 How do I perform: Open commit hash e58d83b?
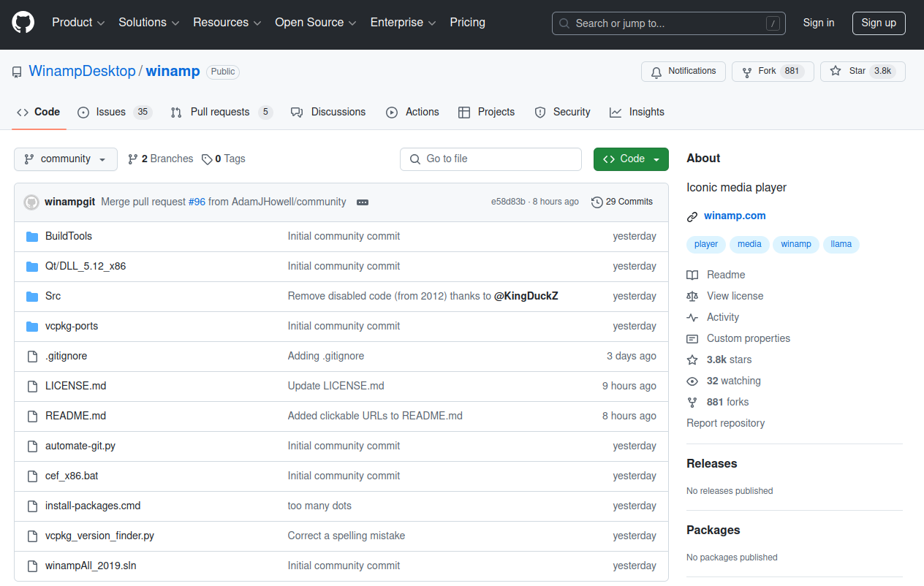pyautogui.click(x=508, y=202)
